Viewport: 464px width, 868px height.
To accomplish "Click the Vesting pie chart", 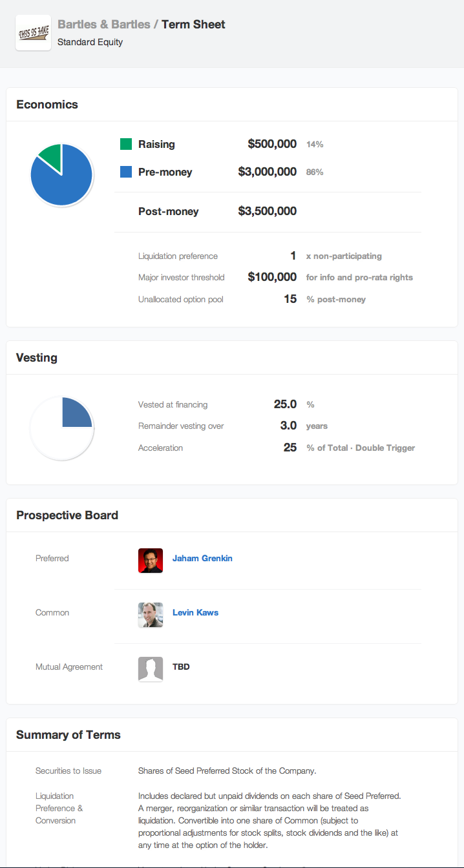I will (62, 428).
